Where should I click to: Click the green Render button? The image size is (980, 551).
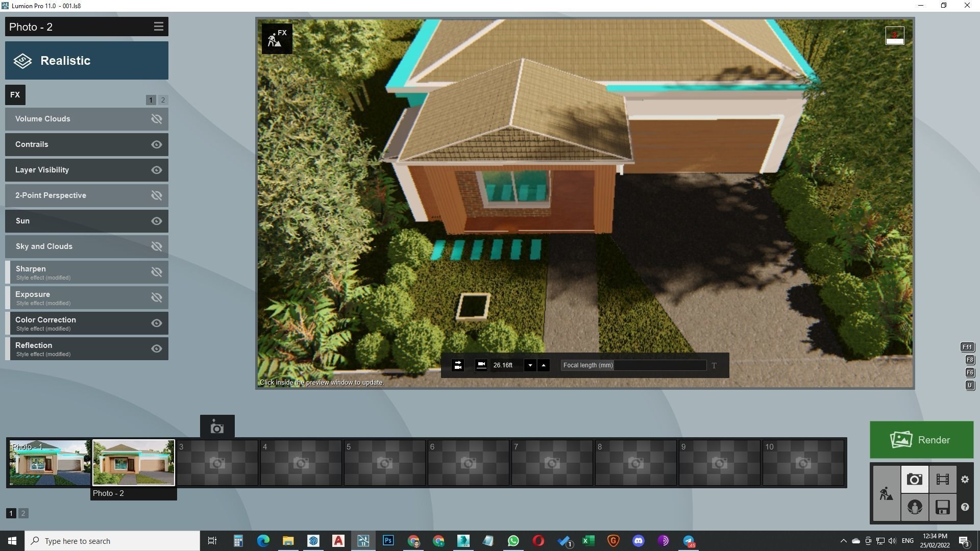(x=921, y=440)
